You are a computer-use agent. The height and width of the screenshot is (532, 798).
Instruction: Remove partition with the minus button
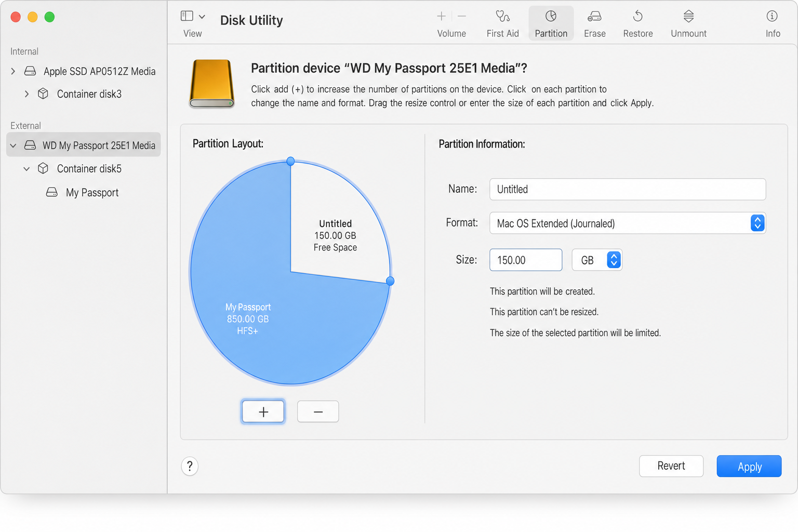(318, 411)
